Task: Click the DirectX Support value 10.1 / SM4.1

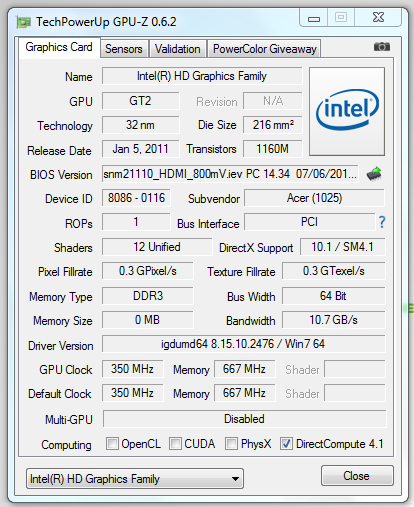Action: [x=343, y=247]
